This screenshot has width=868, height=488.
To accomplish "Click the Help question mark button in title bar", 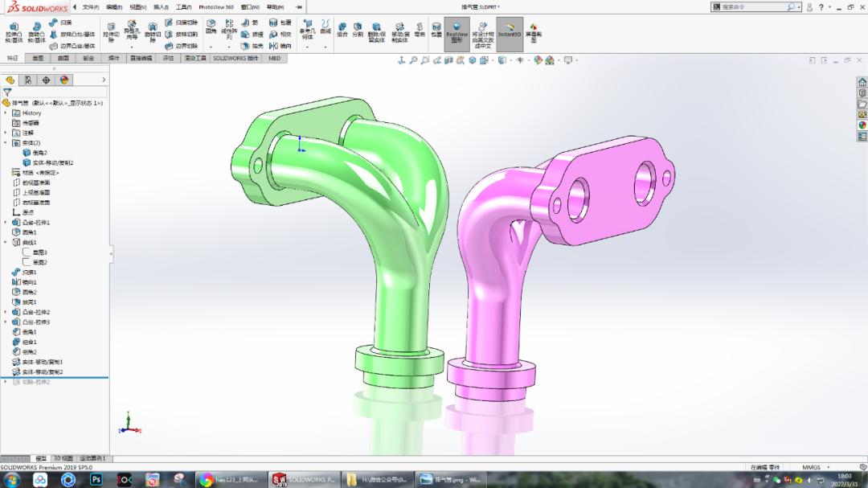I will coord(821,6).
